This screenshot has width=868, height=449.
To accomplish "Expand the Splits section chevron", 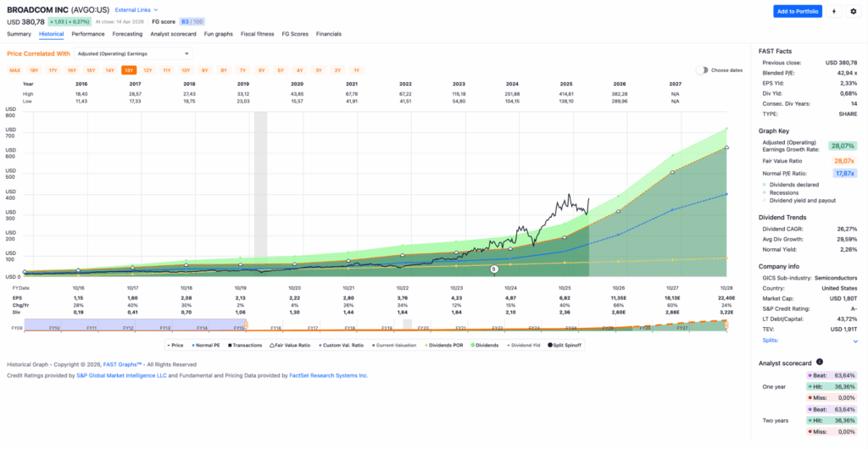I will (x=854, y=341).
